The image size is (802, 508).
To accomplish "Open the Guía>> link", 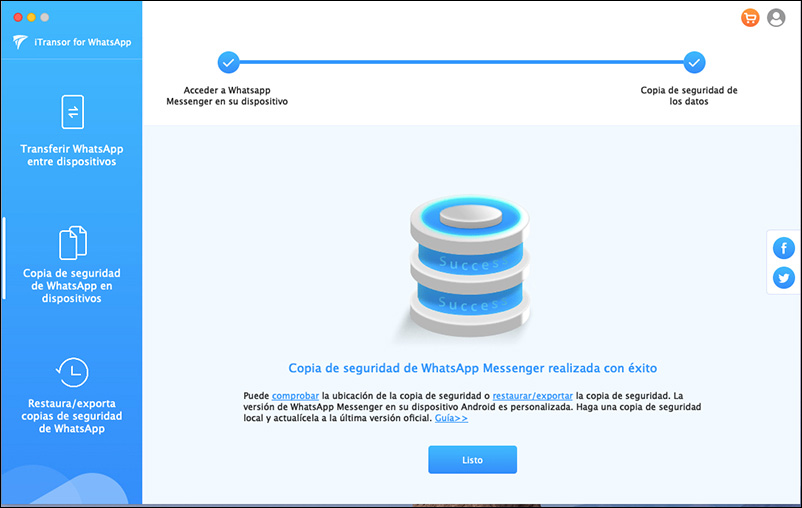I will click(451, 418).
